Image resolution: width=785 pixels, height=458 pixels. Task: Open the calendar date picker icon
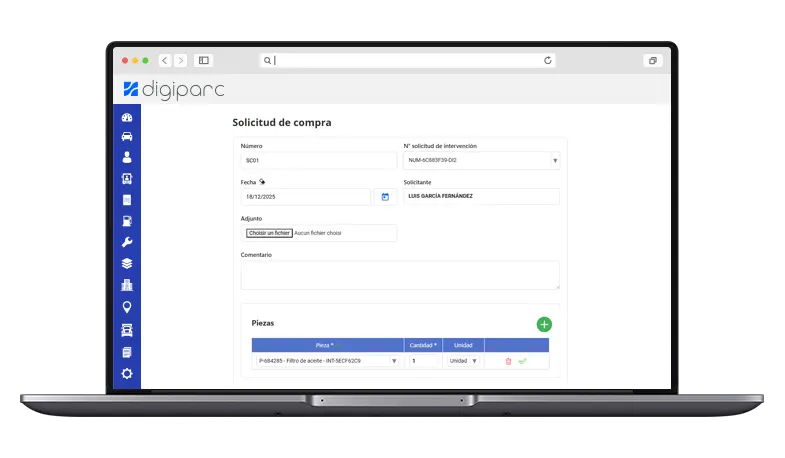[385, 197]
